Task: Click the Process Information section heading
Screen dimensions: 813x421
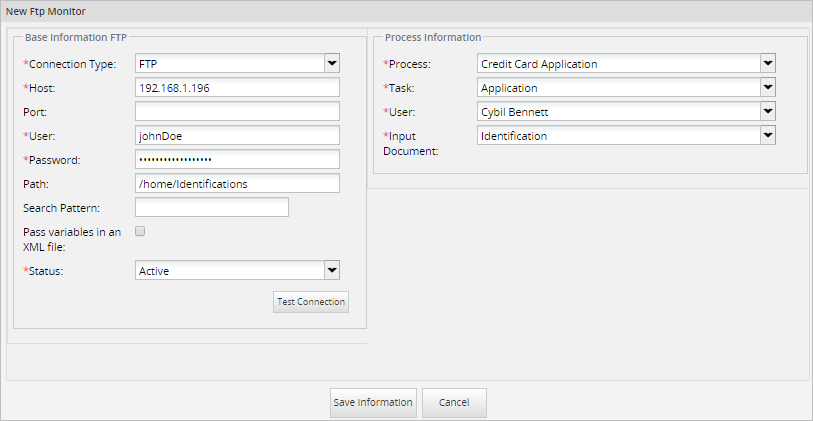Action: point(433,37)
